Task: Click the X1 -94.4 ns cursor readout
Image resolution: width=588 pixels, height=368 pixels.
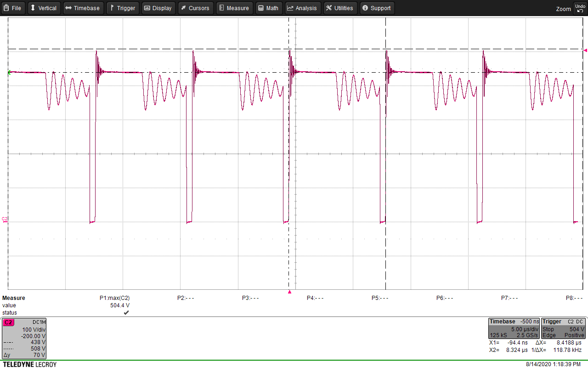Action: (x=508, y=343)
